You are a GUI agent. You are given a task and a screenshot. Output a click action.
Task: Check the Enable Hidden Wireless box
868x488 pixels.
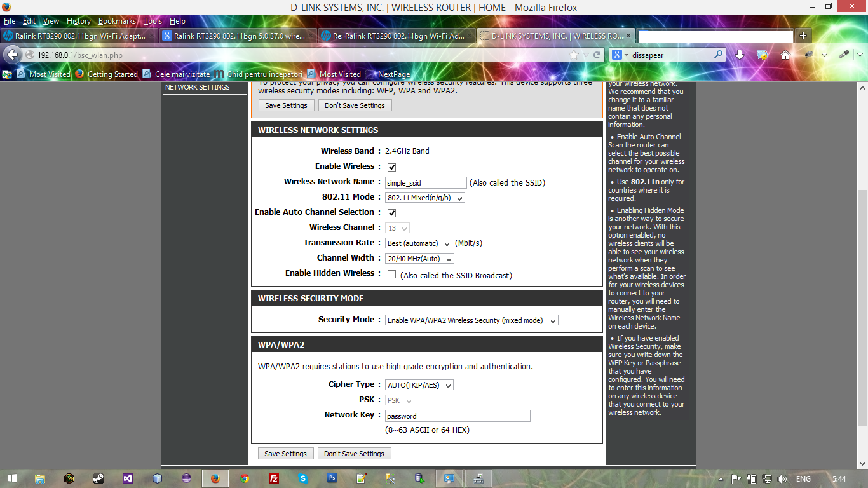coord(391,274)
